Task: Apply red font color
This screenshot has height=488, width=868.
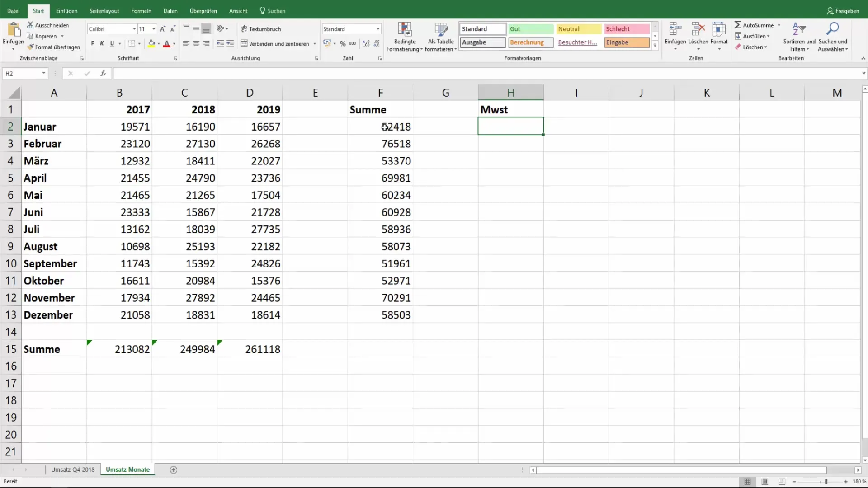Action: point(167,44)
